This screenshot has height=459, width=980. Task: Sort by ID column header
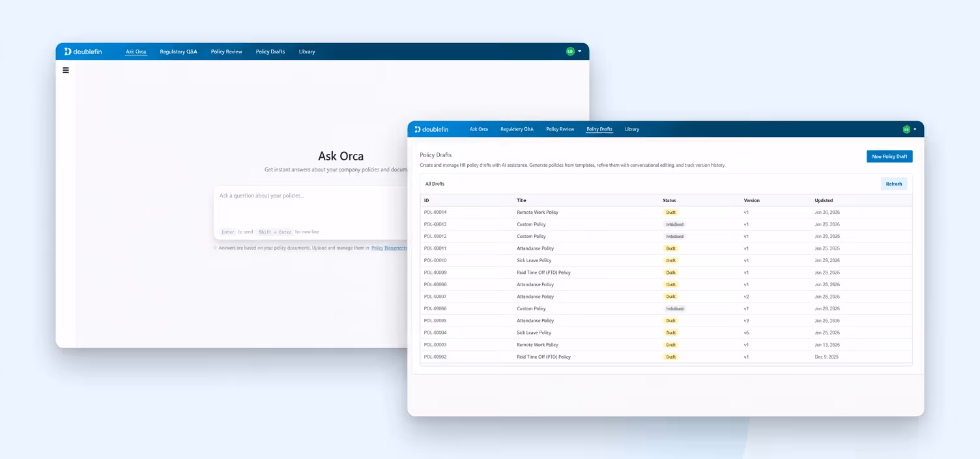[427, 200]
